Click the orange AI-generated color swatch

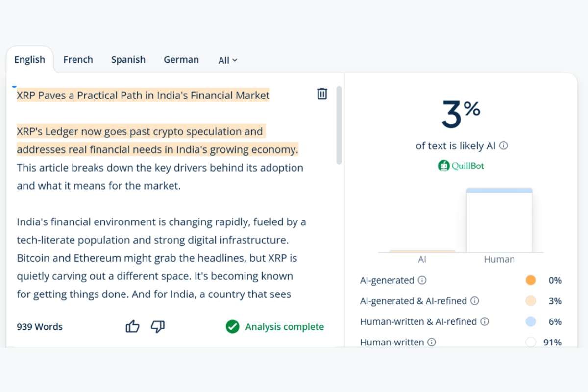pos(530,280)
